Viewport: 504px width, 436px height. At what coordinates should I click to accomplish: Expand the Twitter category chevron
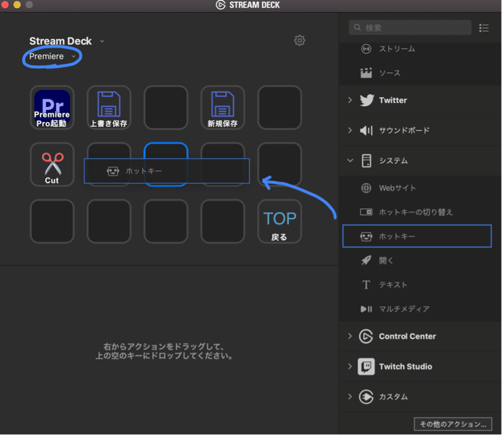pyautogui.click(x=350, y=100)
